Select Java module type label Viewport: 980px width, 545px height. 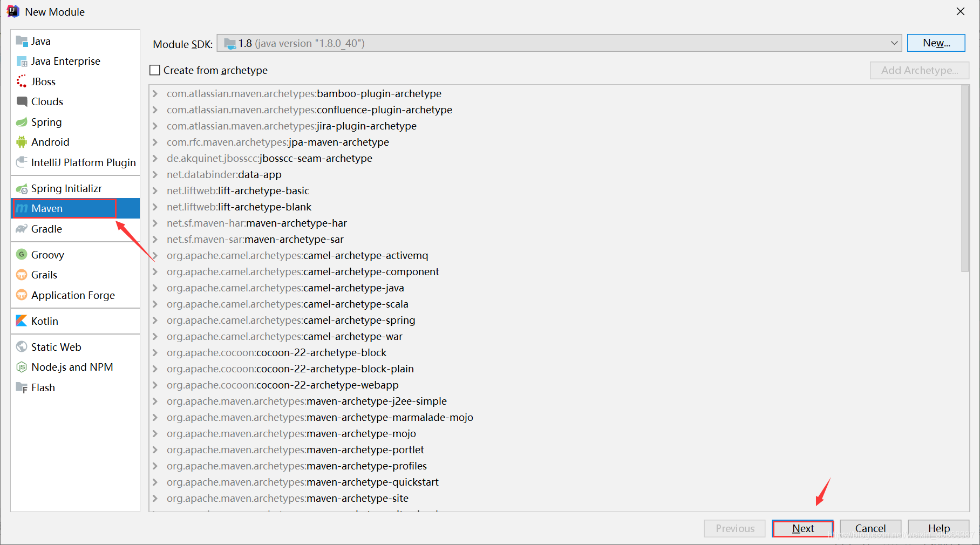pyautogui.click(x=41, y=41)
